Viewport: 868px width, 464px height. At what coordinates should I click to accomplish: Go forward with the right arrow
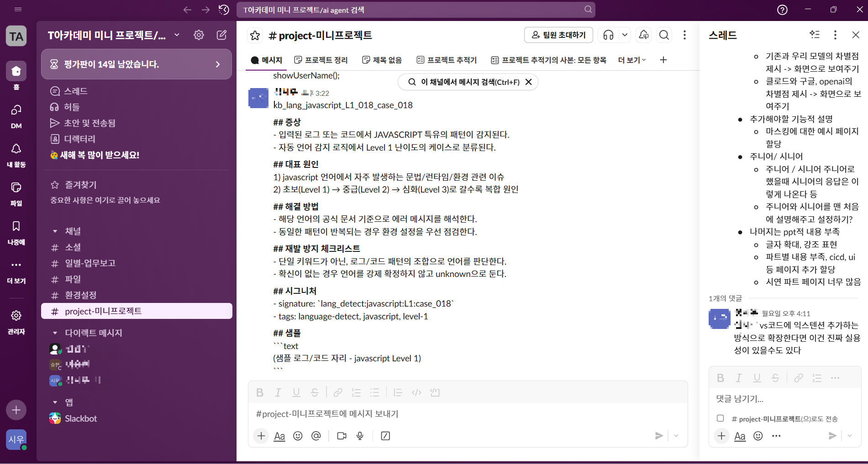205,10
